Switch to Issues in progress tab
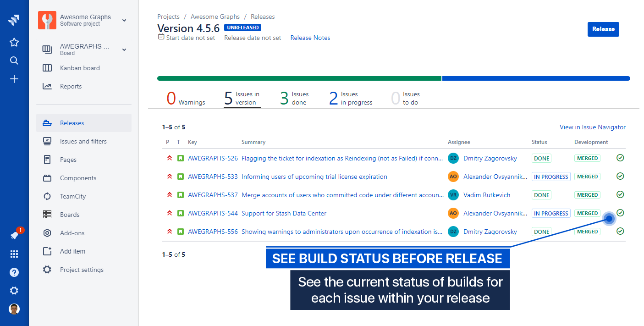This screenshot has width=644, height=326. pos(351,98)
